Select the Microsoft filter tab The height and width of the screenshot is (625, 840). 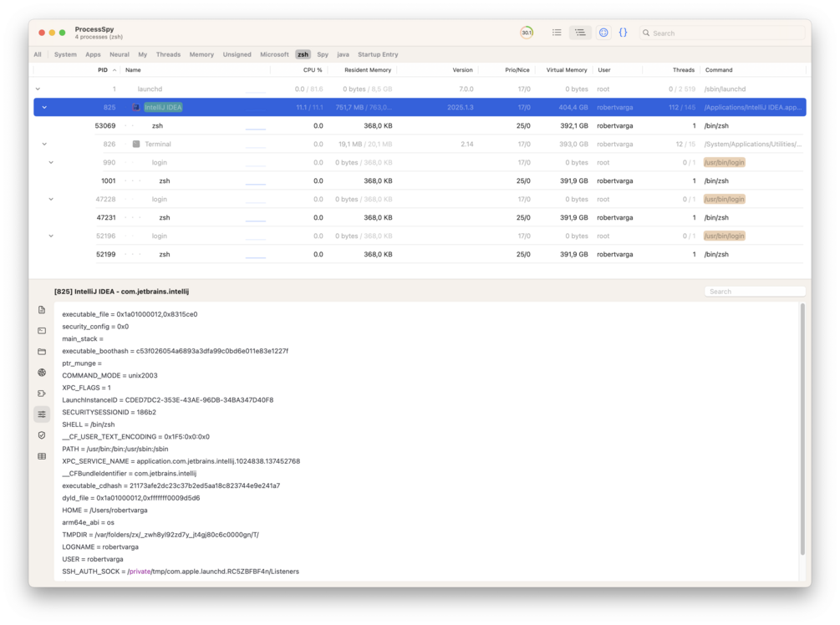point(274,54)
